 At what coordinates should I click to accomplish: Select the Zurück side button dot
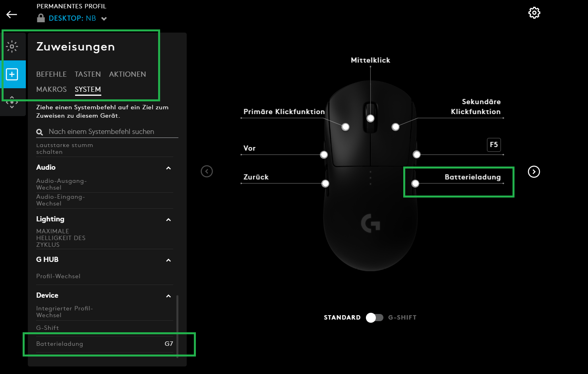325,183
